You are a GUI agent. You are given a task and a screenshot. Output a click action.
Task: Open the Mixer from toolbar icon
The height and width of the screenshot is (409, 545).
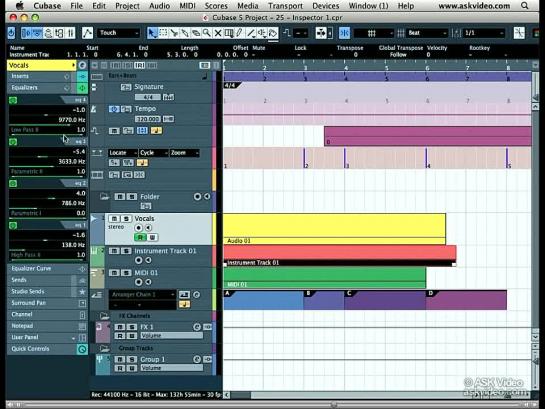71,33
